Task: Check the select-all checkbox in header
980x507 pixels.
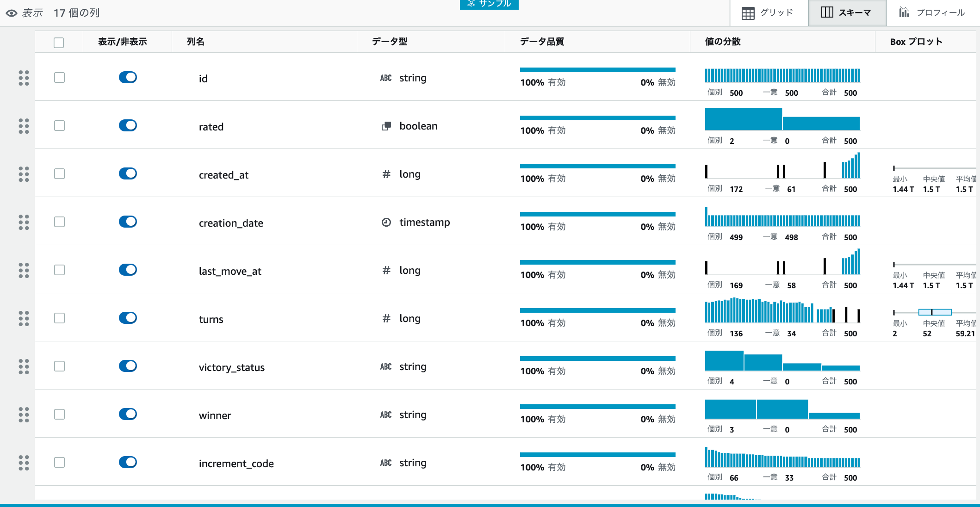Action: (59, 43)
